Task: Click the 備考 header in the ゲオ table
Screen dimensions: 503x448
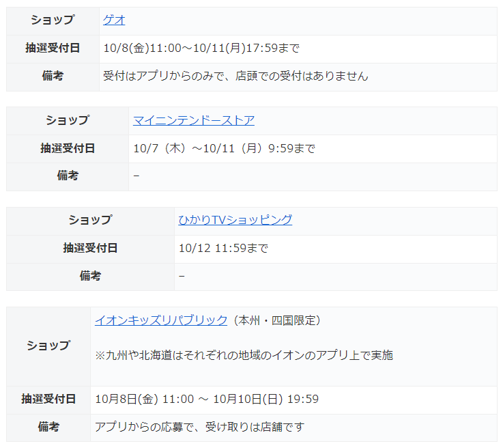Action: coord(53,76)
